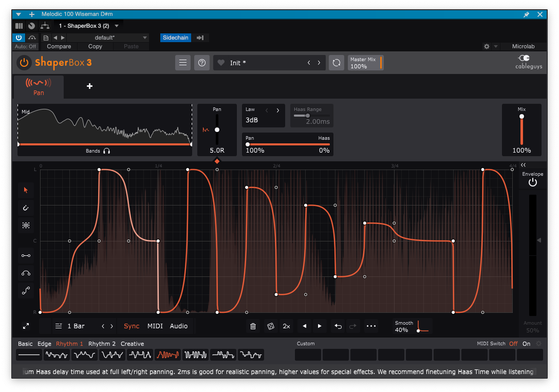Open the Rhythm 2 waveform category
The width and height of the screenshot is (559, 392).
[x=102, y=344]
